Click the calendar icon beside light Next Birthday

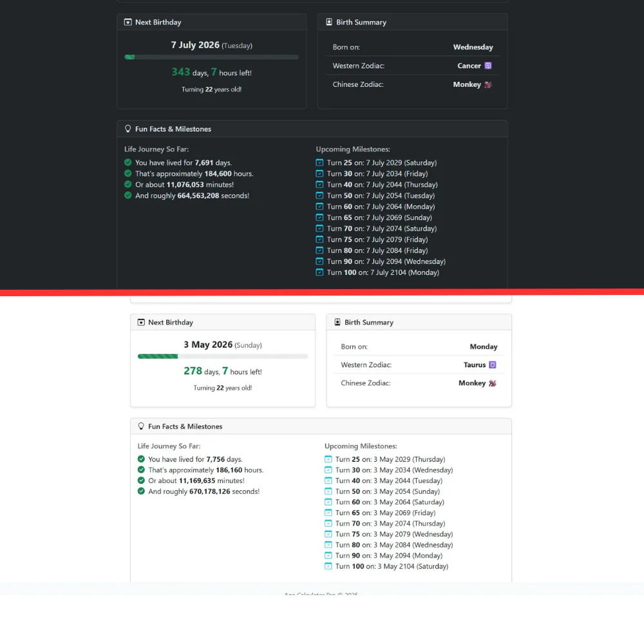(141, 323)
